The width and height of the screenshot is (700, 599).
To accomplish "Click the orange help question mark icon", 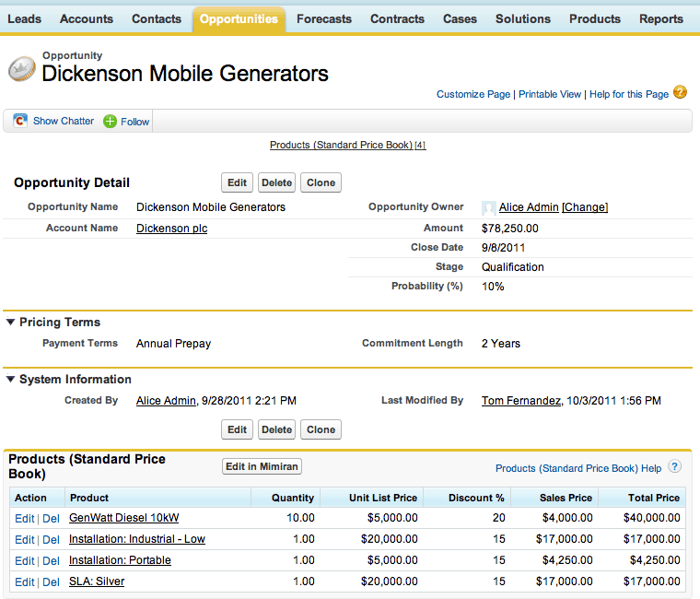I will [x=680, y=92].
